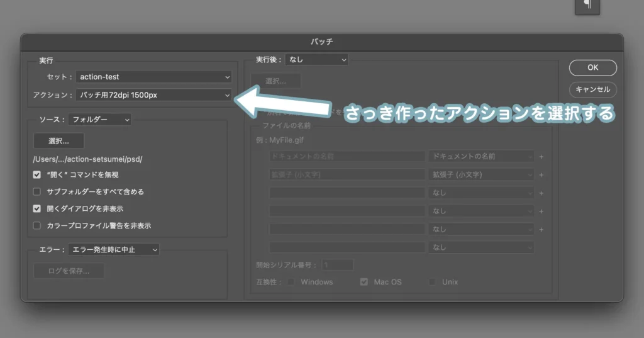This screenshot has width=644, height=338.
Task: Enable カラープロファイル警告を非表示 checkbox
Action: tap(37, 225)
